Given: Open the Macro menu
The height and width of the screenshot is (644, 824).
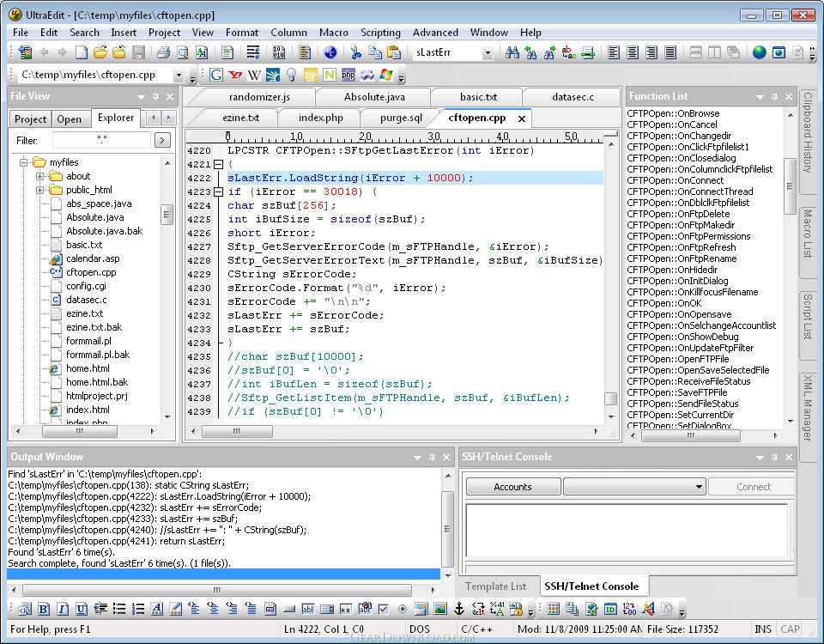Looking at the screenshot, I should (334, 33).
